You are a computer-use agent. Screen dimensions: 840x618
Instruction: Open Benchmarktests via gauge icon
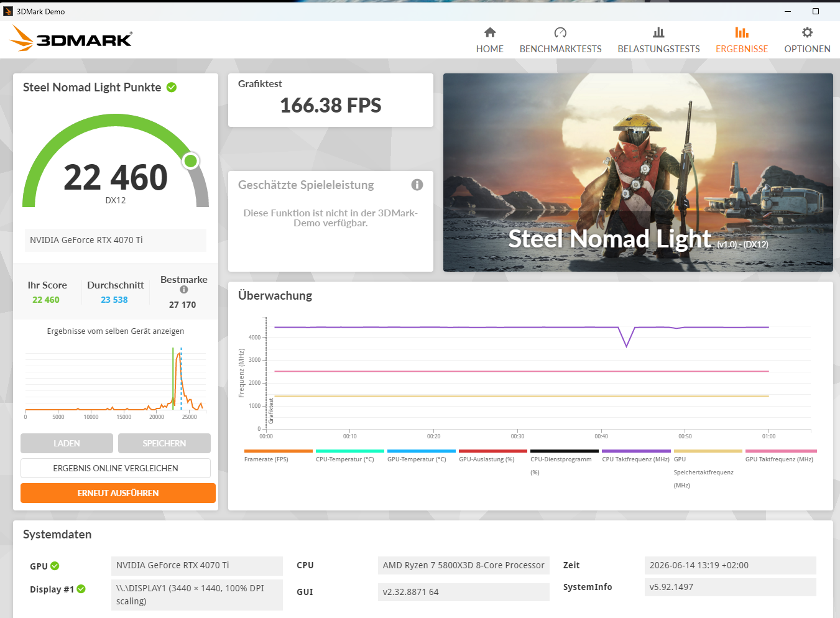[560, 32]
